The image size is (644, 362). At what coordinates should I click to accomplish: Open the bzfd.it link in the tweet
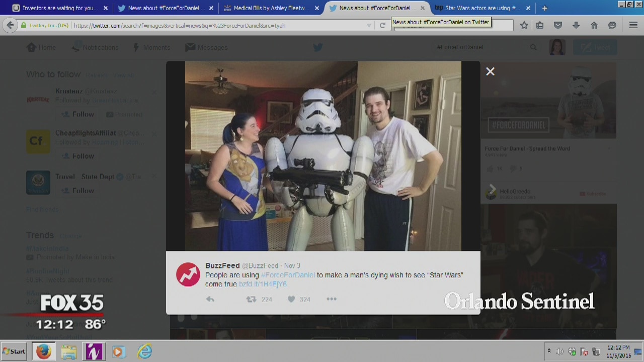pyautogui.click(x=263, y=284)
